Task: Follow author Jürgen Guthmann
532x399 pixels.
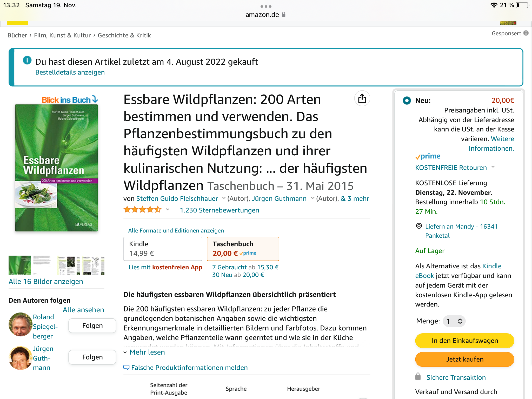Action: tap(92, 357)
